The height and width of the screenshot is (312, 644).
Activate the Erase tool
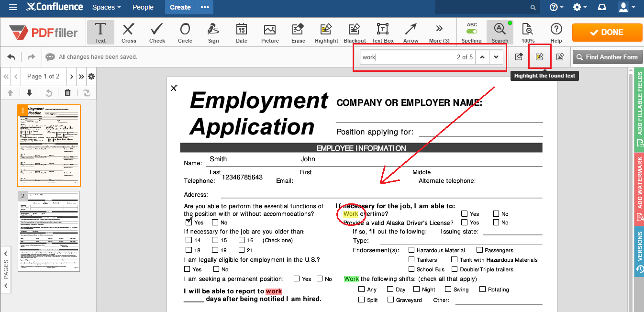coord(298,33)
